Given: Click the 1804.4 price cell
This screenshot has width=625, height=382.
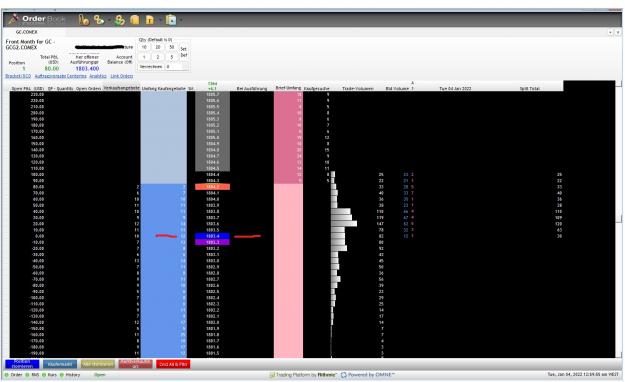Looking at the screenshot, I should [212, 175].
